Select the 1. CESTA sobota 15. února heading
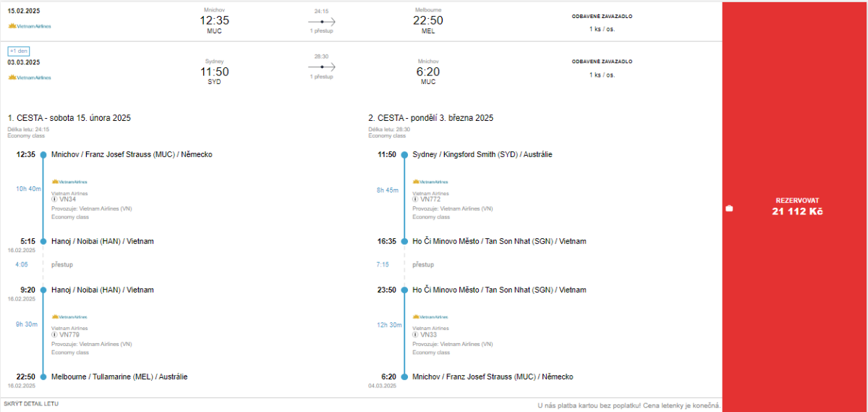The height and width of the screenshot is (412, 868). (69, 118)
